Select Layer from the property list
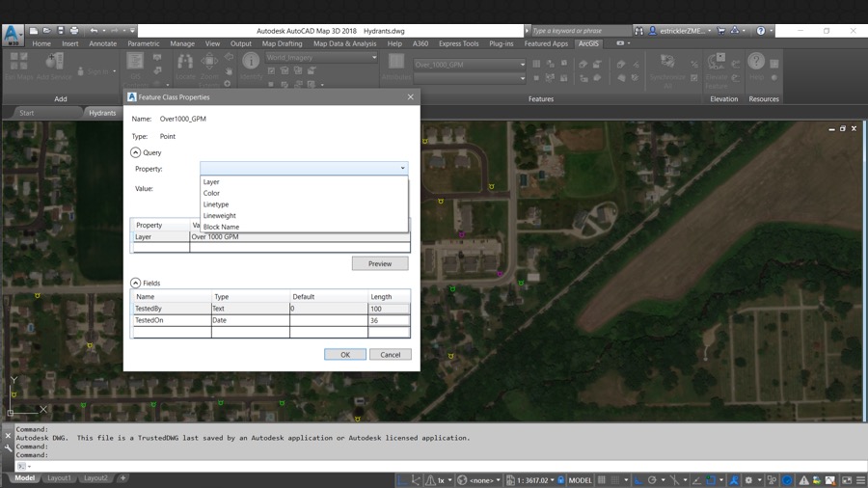The height and width of the screenshot is (488, 868). [211, 181]
